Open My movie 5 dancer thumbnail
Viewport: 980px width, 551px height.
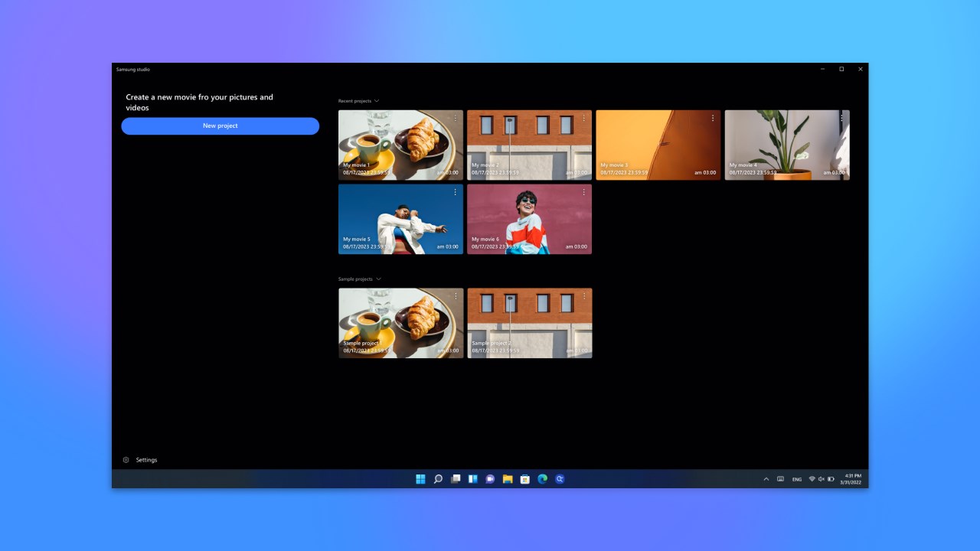(x=400, y=219)
